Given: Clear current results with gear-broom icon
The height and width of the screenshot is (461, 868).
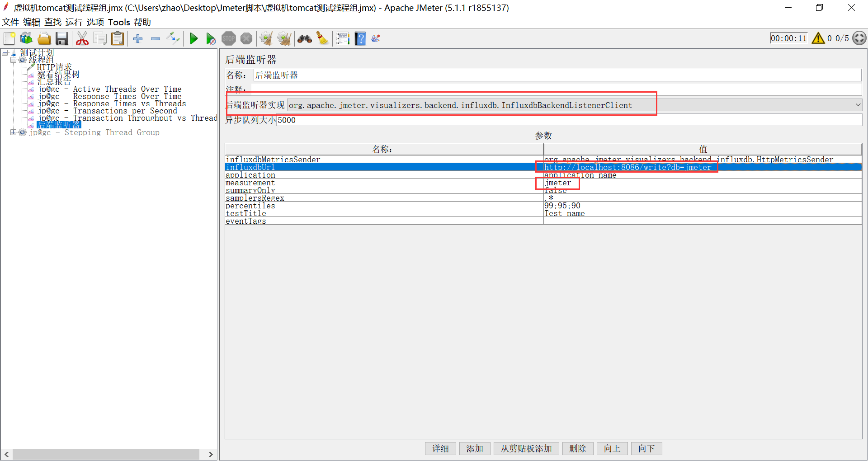Looking at the screenshot, I should pos(266,39).
